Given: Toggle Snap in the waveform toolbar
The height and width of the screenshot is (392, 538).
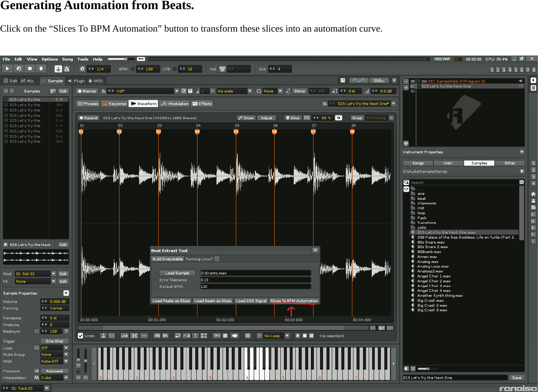Looking at the screenshot, I should [x=357, y=118].
